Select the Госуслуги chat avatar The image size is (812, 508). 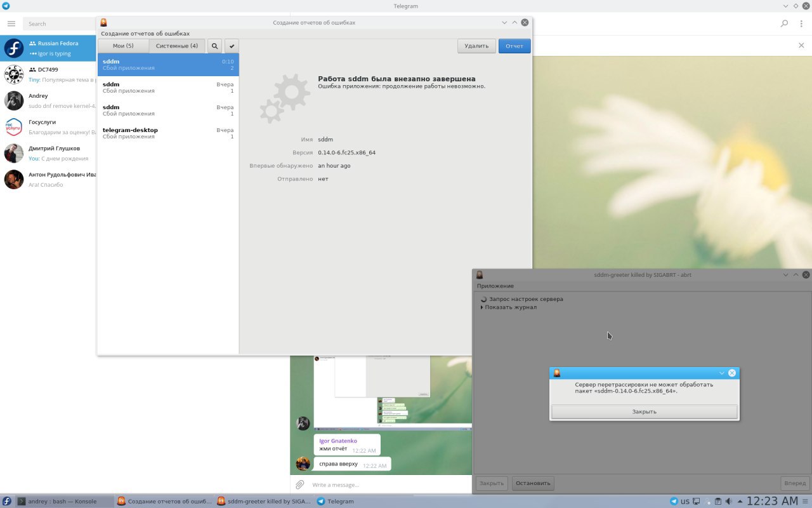click(x=14, y=127)
